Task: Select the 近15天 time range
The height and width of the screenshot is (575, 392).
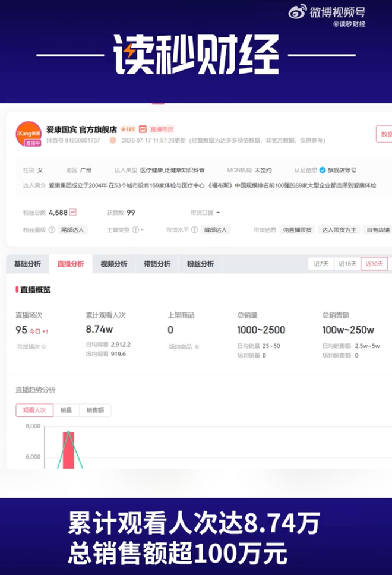Action: point(347,264)
